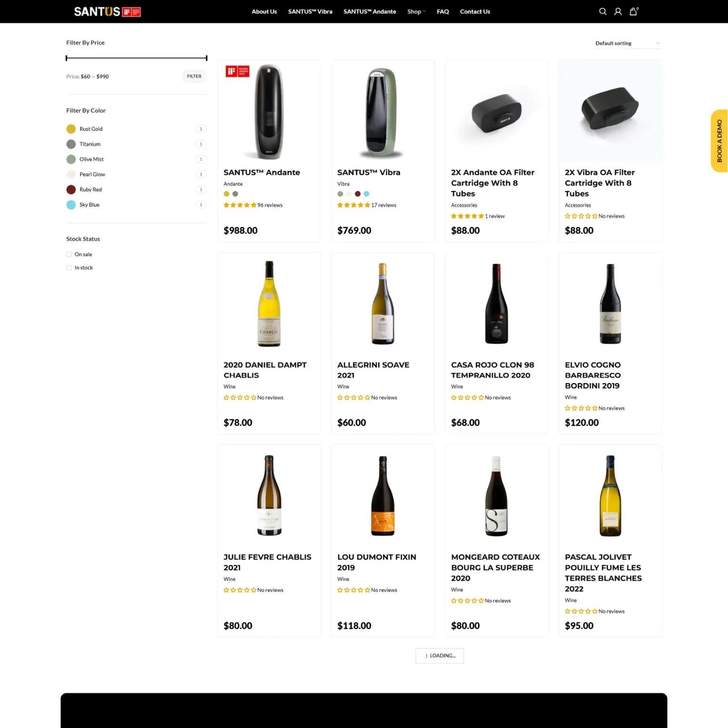Image resolution: width=728 pixels, height=728 pixels.
Task: Tick the On sale checkbox
Action: click(x=69, y=254)
